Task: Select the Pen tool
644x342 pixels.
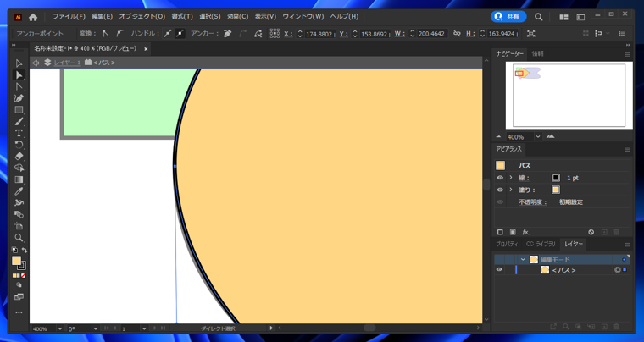Action: pyautogui.click(x=19, y=98)
